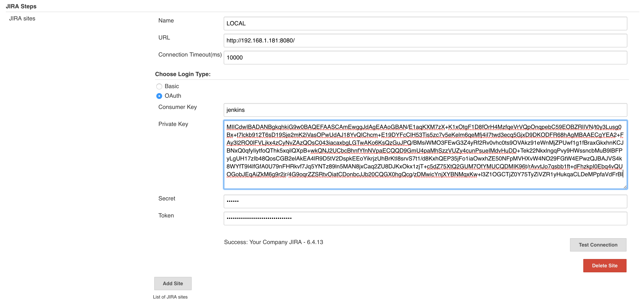Click the JIRA Steps section heading
644x301 pixels.
pyautogui.click(x=21, y=6)
